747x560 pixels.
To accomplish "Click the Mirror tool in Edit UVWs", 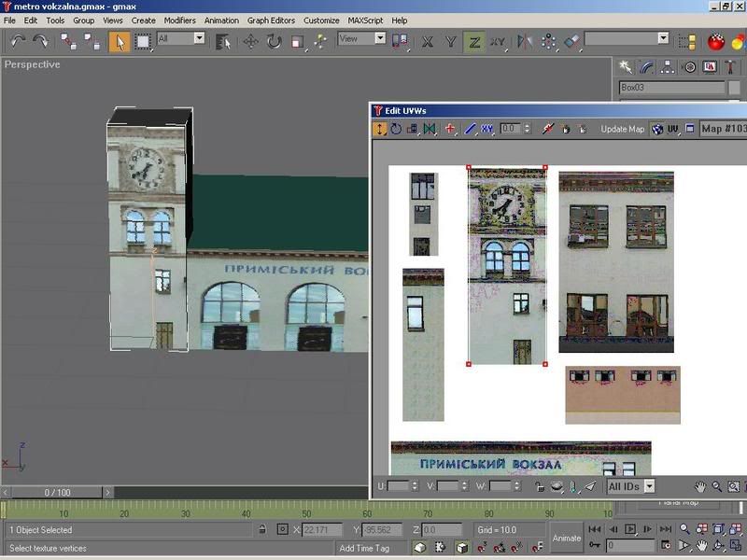I will tap(430, 129).
